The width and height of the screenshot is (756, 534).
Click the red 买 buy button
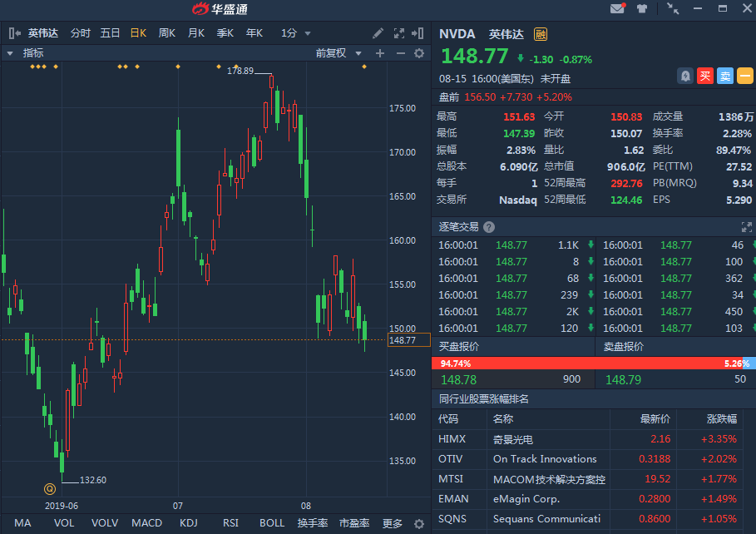pyautogui.click(x=705, y=76)
